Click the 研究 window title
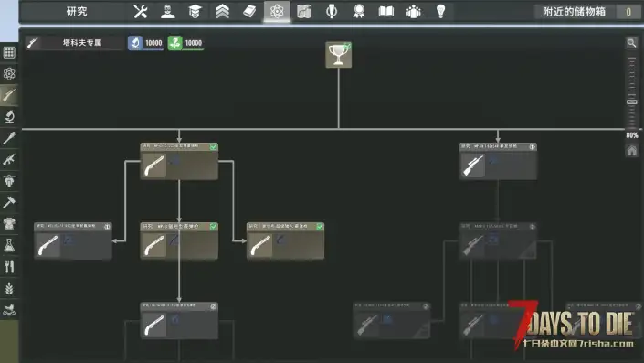Screen dimensions: 644x363 (77, 12)
